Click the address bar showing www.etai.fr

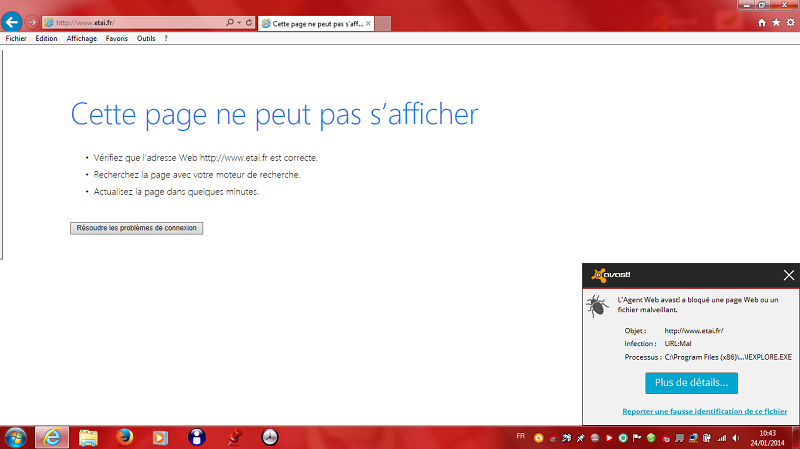(134, 22)
